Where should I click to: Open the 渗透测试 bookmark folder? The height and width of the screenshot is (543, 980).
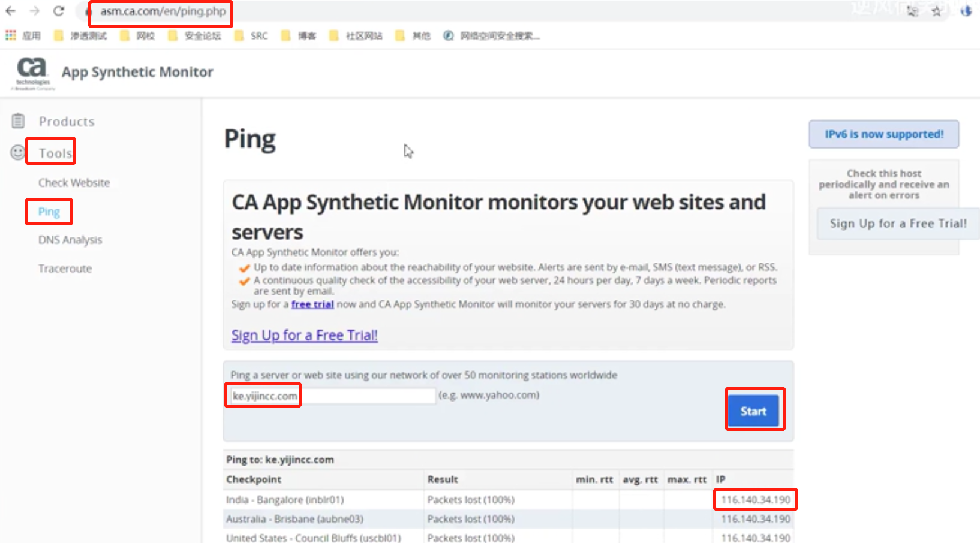(80, 35)
